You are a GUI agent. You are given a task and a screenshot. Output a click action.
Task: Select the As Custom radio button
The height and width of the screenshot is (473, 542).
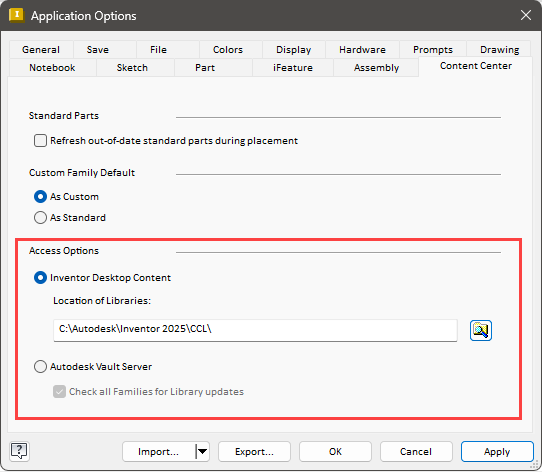pyautogui.click(x=40, y=197)
